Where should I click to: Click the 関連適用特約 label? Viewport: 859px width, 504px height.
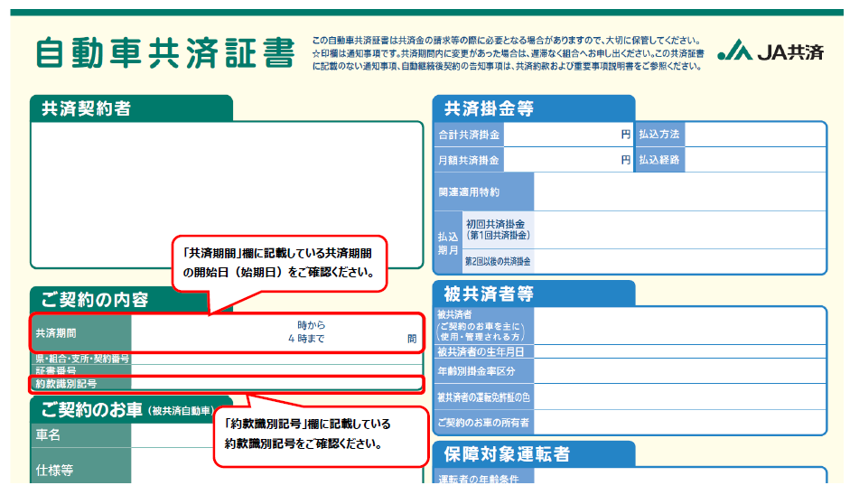[x=484, y=191]
